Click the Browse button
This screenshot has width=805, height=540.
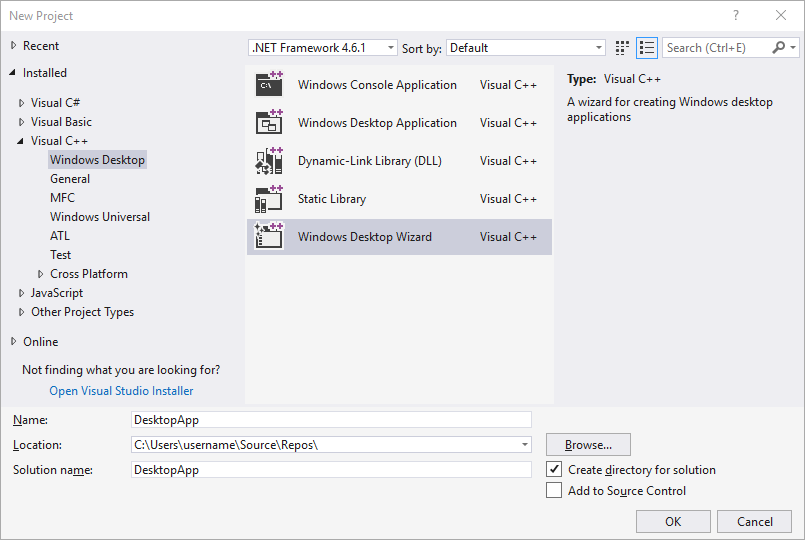pos(588,445)
